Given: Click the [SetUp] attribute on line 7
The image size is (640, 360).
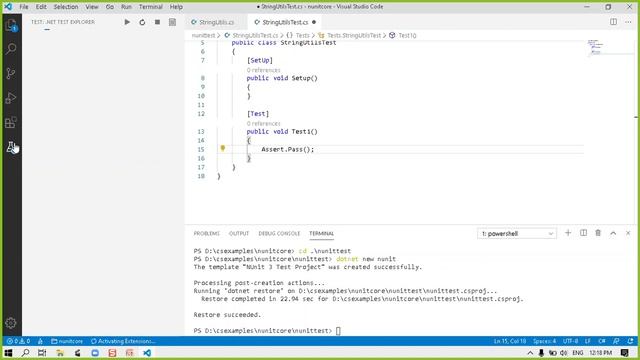Looking at the screenshot, I should tap(260, 60).
